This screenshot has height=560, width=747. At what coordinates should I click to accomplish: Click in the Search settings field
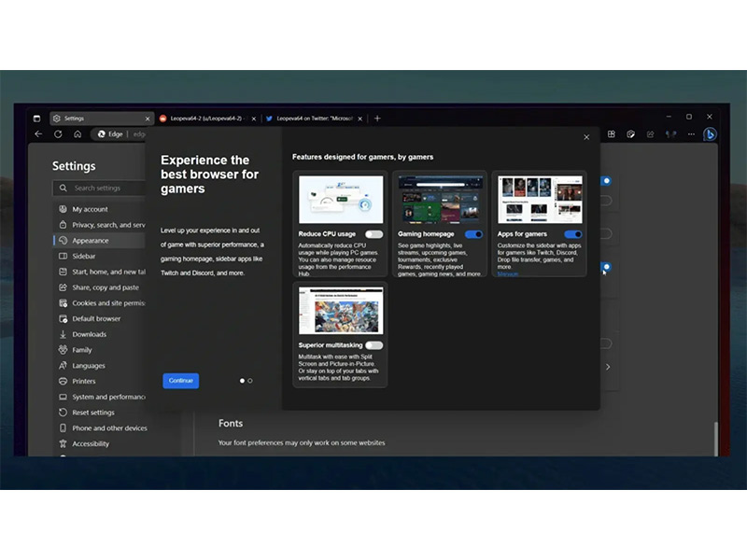coord(99,189)
